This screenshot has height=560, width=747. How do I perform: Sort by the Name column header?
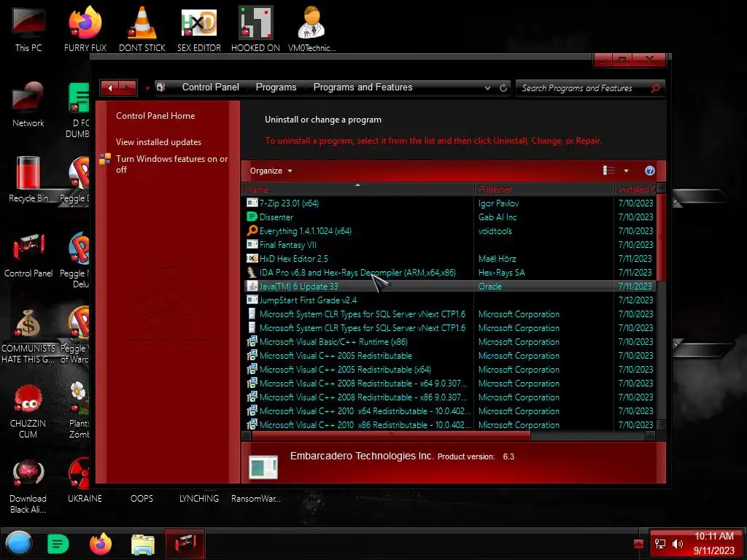pyautogui.click(x=357, y=189)
